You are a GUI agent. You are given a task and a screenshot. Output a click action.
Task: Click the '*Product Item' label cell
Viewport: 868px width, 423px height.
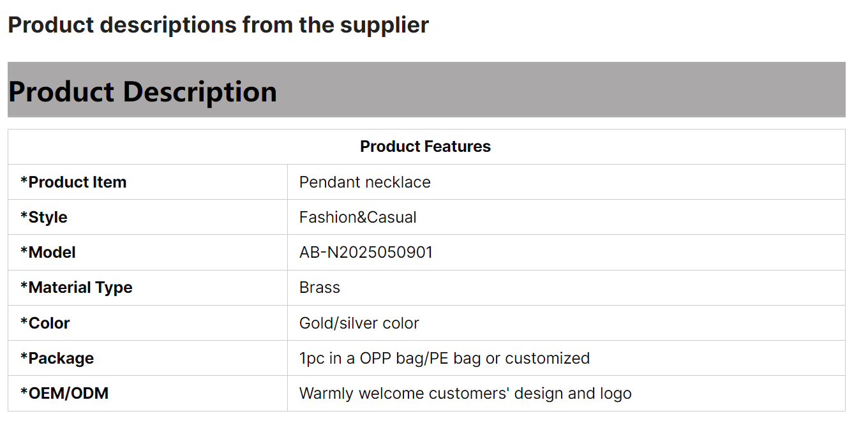[x=147, y=182]
